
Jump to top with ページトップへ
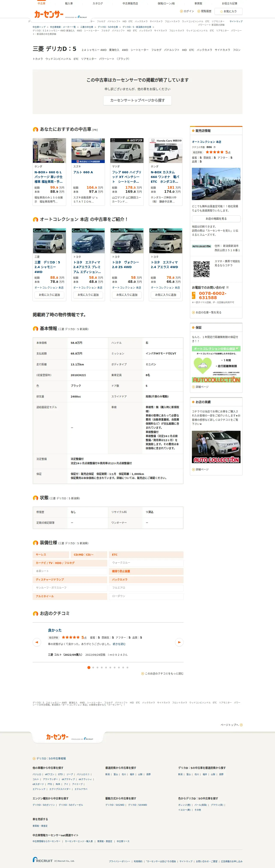[x=232, y=725]
